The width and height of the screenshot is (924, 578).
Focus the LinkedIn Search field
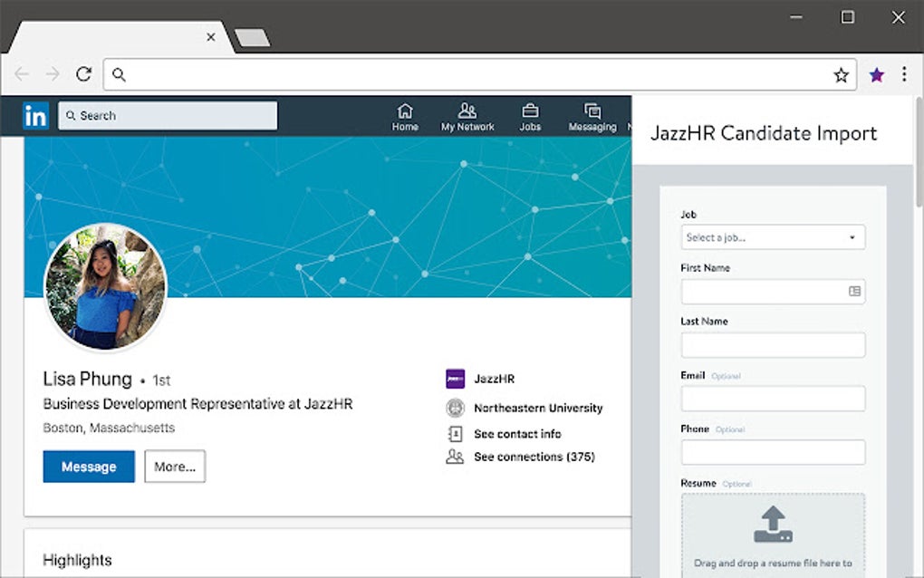168,115
